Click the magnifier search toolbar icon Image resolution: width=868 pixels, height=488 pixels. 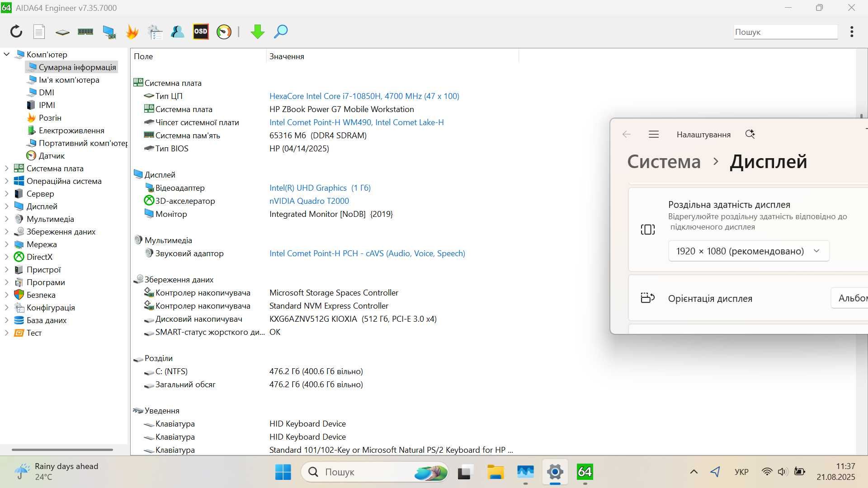coord(281,32)
